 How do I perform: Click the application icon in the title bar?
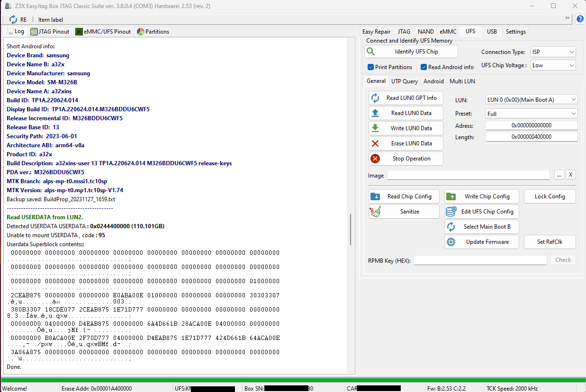[x=8, y=6]
